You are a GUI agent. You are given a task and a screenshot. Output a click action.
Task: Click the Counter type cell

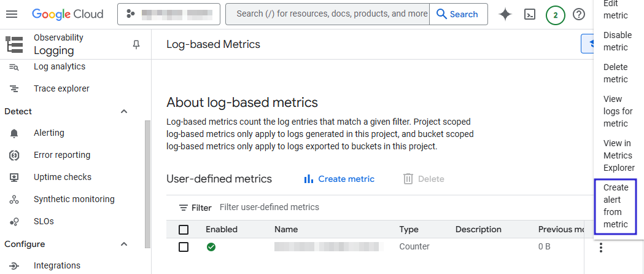[x=414, y=247]
